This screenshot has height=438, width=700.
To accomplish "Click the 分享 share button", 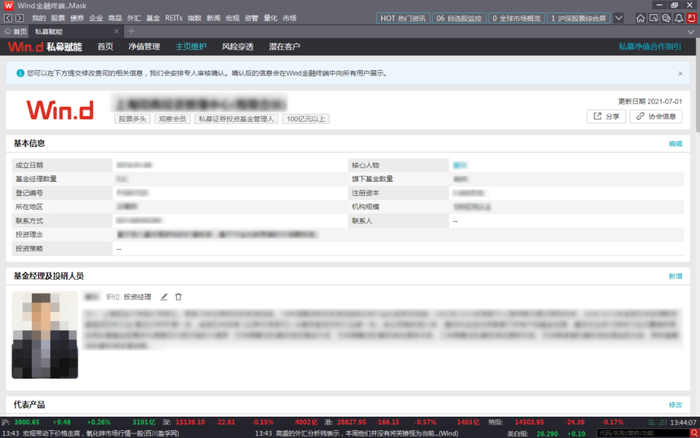I will coord(606,117).
